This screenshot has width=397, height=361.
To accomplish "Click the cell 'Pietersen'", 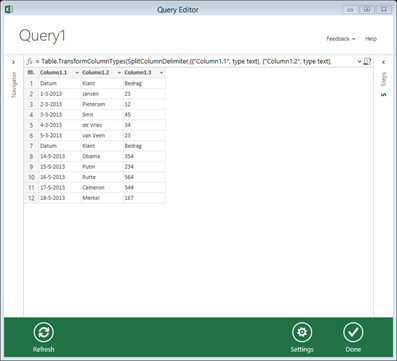I will coord(102,104).
